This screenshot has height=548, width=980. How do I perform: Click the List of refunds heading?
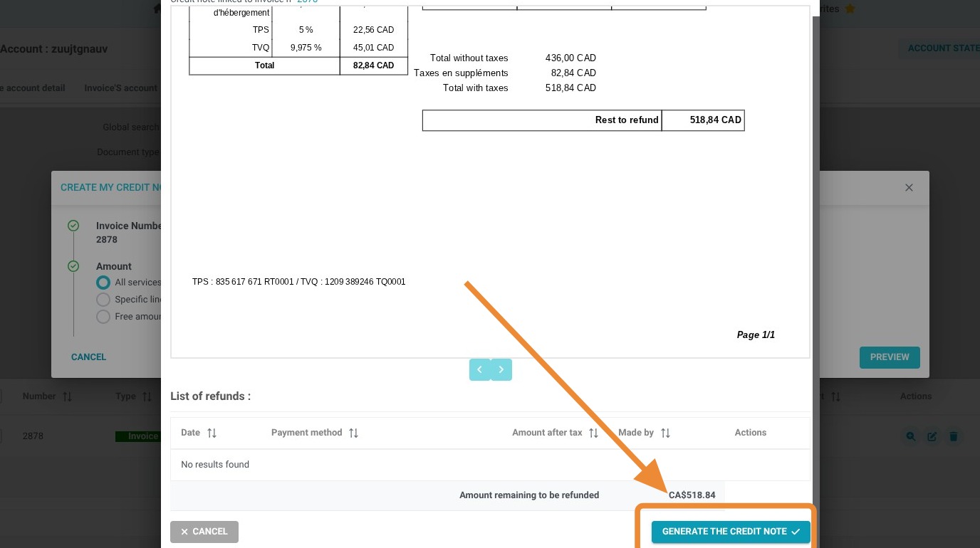[210, 396]
